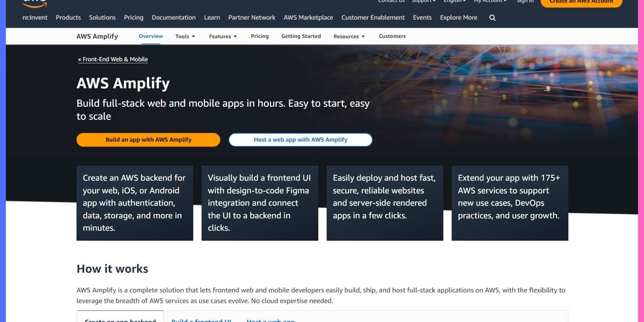Open the search magnifier
The width and height of the screenshot is (644, 322).
[492, 17]
